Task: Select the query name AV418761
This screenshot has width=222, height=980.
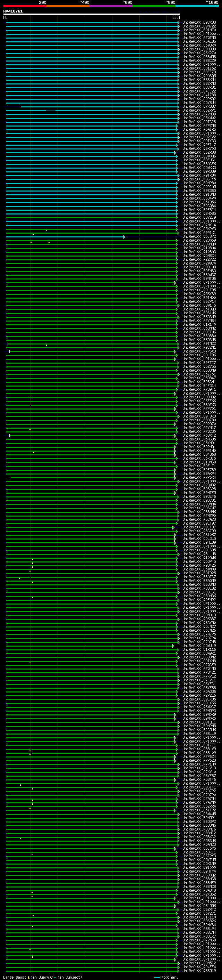Action: pos(13,11)
